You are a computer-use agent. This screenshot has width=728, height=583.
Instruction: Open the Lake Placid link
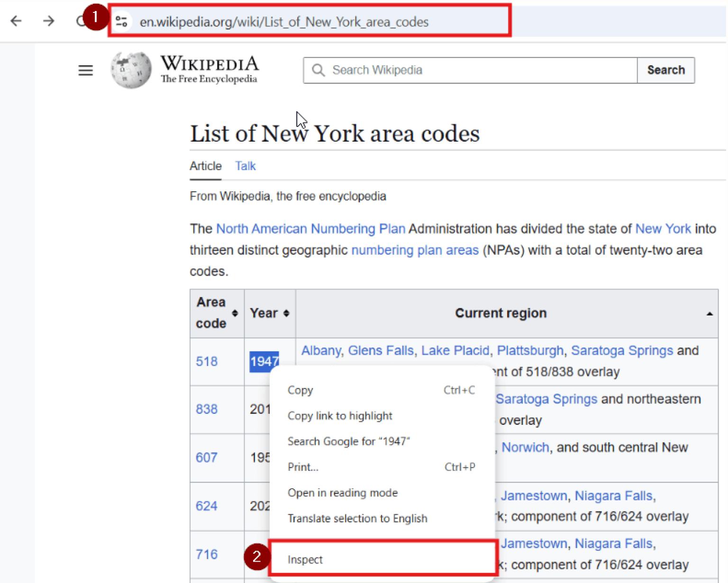455,350
